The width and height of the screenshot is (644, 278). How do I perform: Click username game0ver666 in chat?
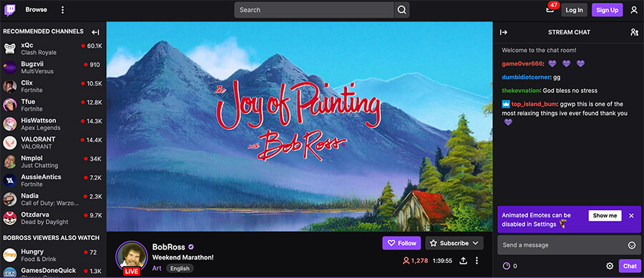[522, 64]
